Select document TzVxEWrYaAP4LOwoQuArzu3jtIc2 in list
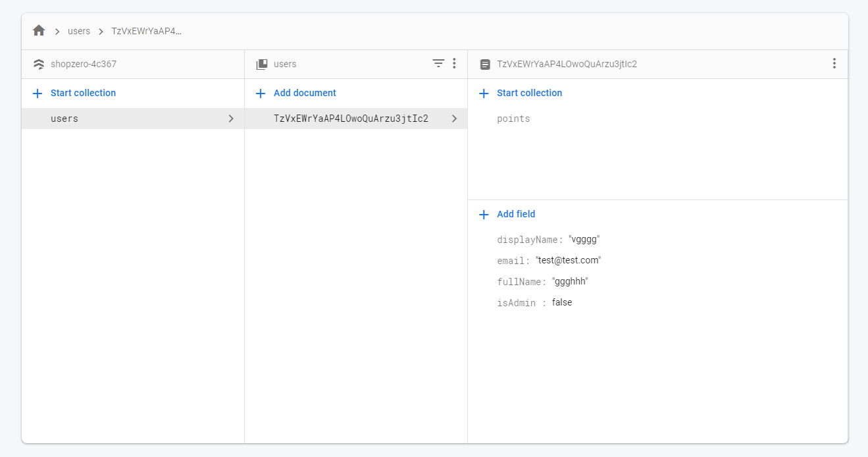This screenshot has width=868, height=457. pyautogui.click(x=351, y=119)
